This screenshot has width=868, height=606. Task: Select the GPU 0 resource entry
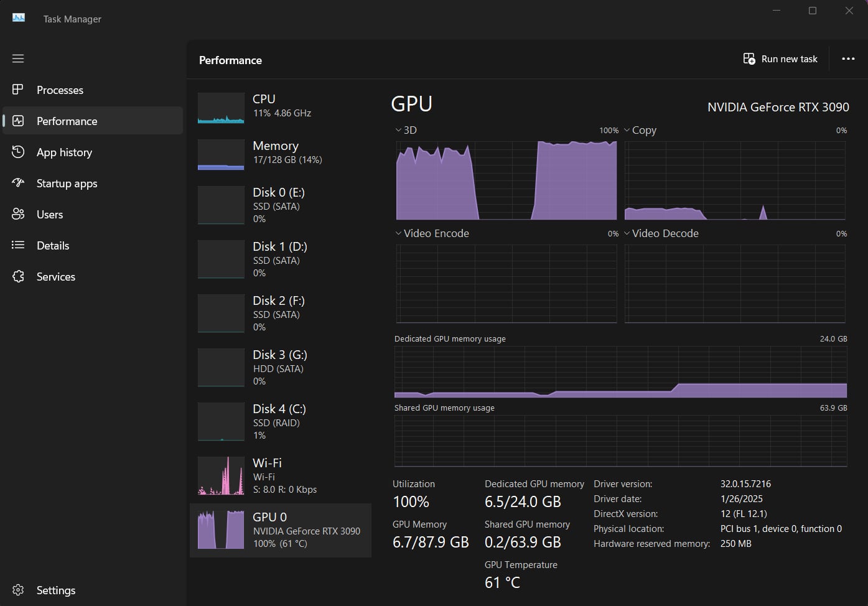click(x=281, y=530)
